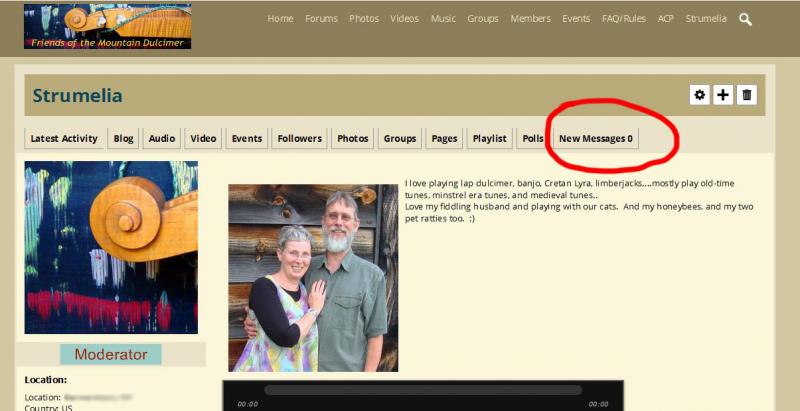Screen dimensions: 800x411
Task: Open the site search magnifier icon
Action: click(745, 19)
